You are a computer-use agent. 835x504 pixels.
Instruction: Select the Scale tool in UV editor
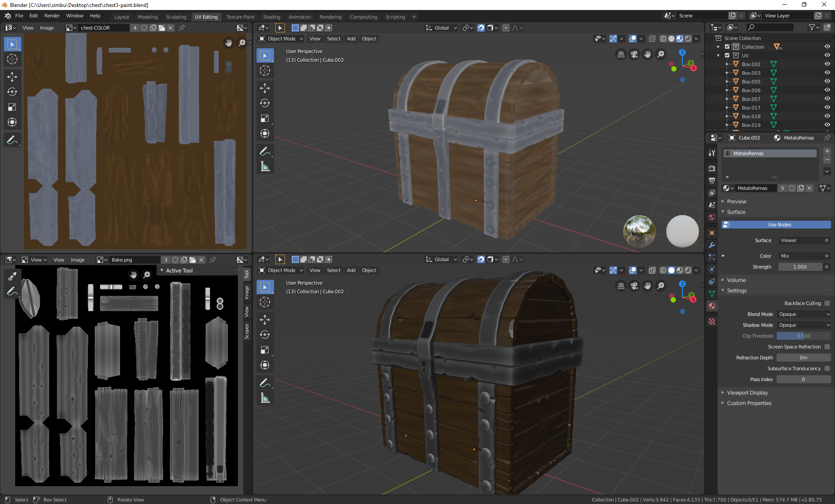click(12, 107)
